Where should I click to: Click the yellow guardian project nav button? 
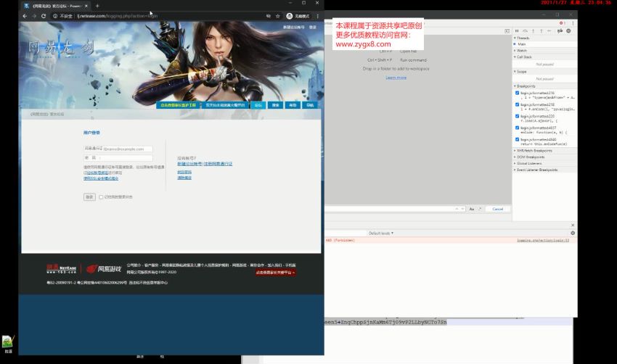pyautogui.click(x=178, y=105)
